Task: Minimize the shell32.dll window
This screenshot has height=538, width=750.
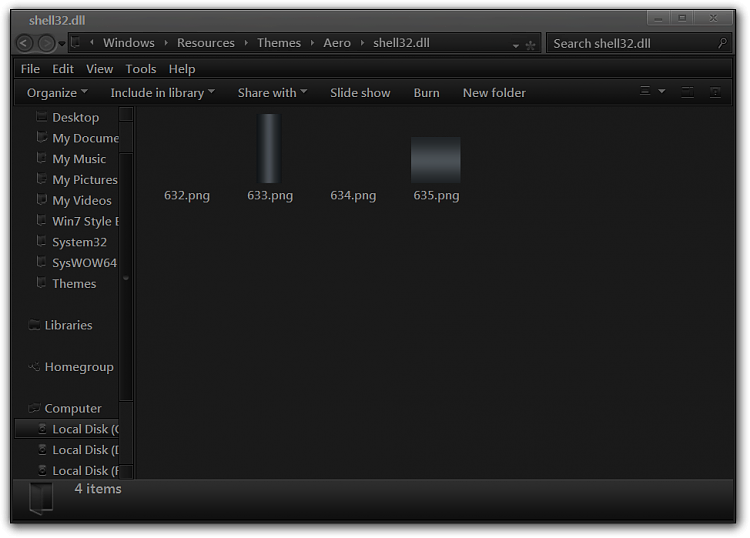Action: [x=658, y=18]
